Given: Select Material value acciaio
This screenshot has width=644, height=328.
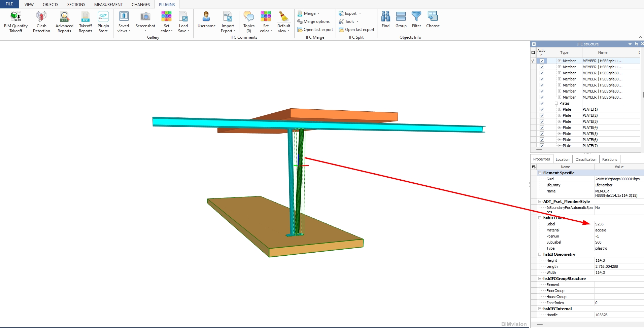Looking at the screenshot, I should [x=601, y=230].
